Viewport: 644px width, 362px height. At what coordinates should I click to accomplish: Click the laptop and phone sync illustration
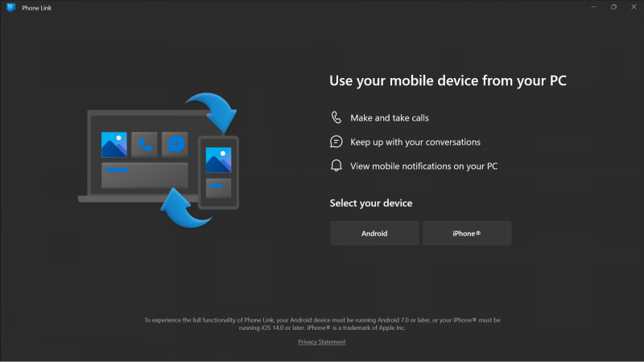pyautogui.click(x=159, y=160)
